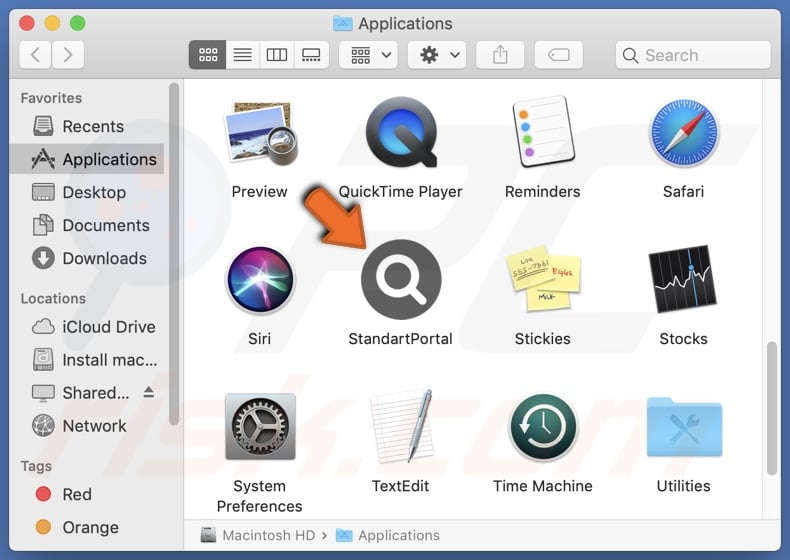The width and height of the screenshot is (790, 560).
Task: Close the Finder window
Action: (x=27, y=23)
